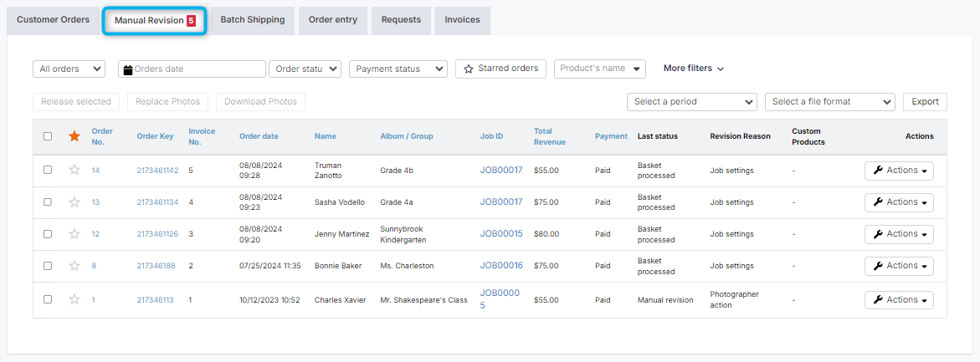Switch to Requests tab

click(401, 20)
